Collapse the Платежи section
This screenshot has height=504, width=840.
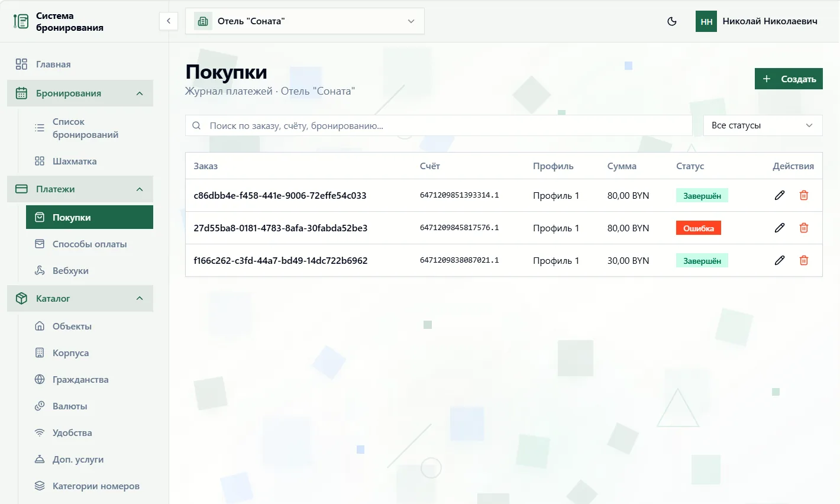click(x=80, y=189)
